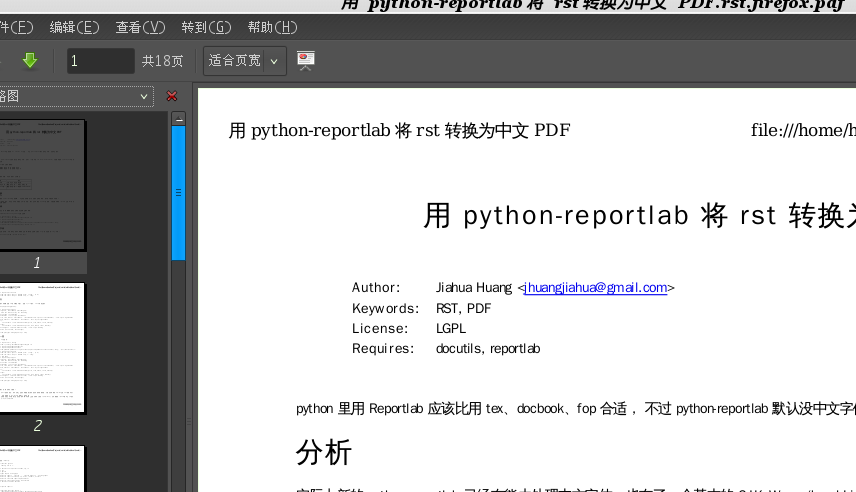Viewport: 856px width, 492px height.
Task: Open the 编辑(E) menu
Action: click(x=74, y=27)
